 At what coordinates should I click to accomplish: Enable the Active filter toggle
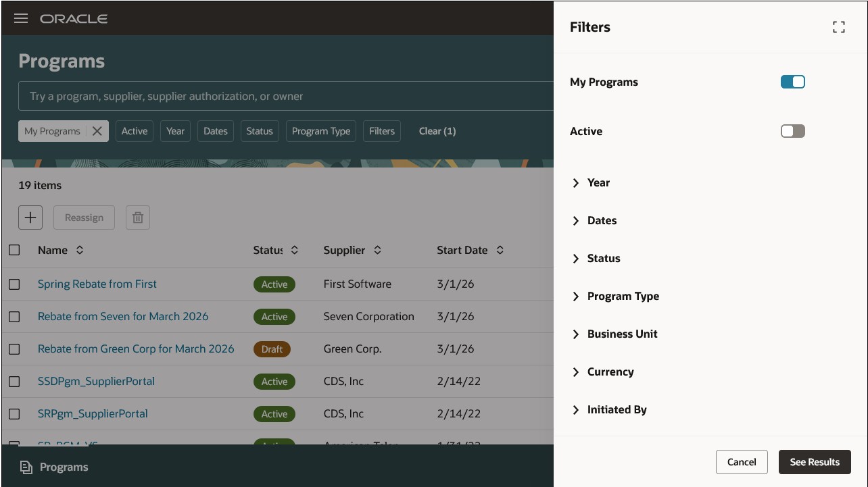click(792, 131)
